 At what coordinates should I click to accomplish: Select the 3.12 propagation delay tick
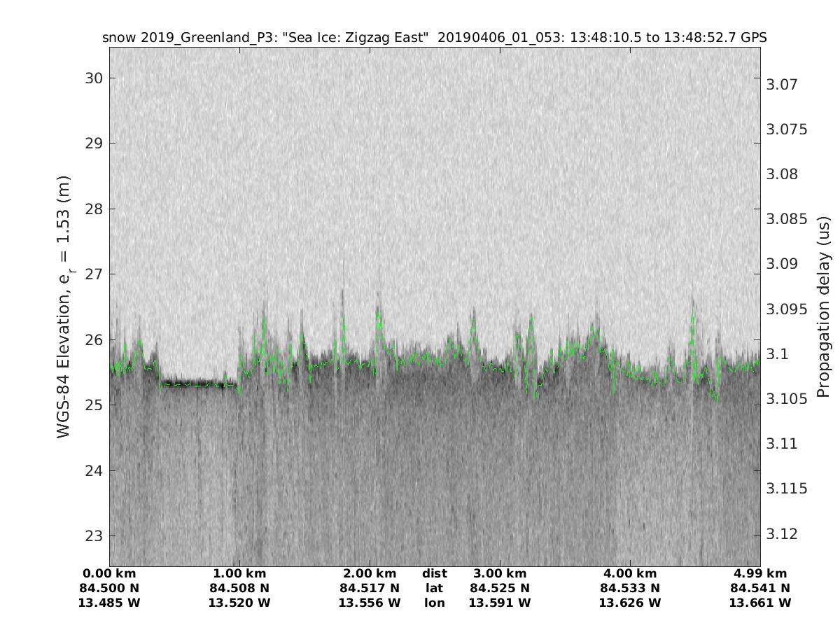[x=782, y=534]
